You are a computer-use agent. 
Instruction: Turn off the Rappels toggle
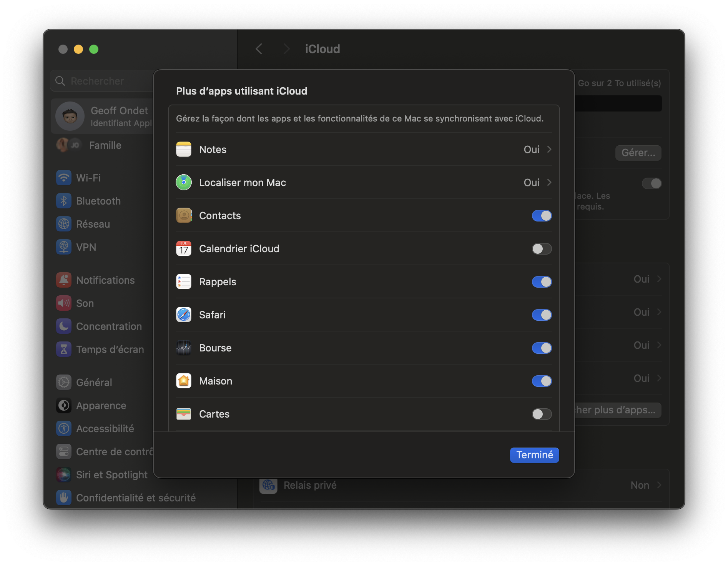(542, 282)
